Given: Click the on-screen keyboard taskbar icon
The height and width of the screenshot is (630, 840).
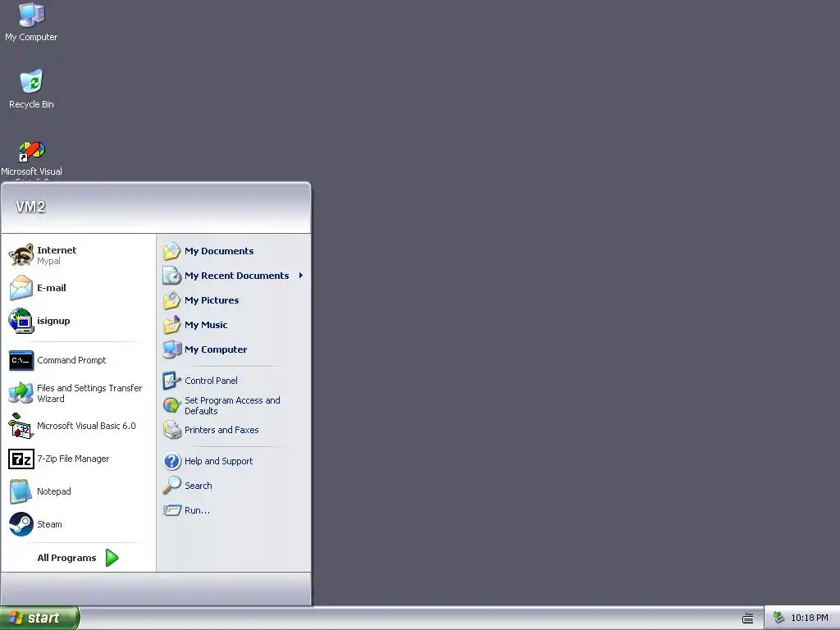Looking at the screenshot, I should coord(748,619).
